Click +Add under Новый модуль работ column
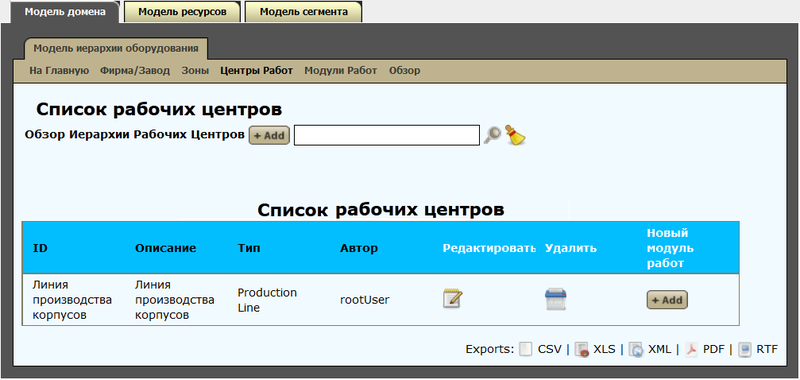 point(667,300)
